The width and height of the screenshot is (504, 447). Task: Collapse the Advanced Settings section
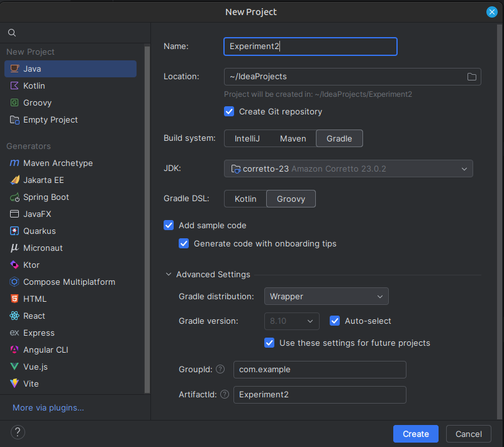[x=169, y=275]
